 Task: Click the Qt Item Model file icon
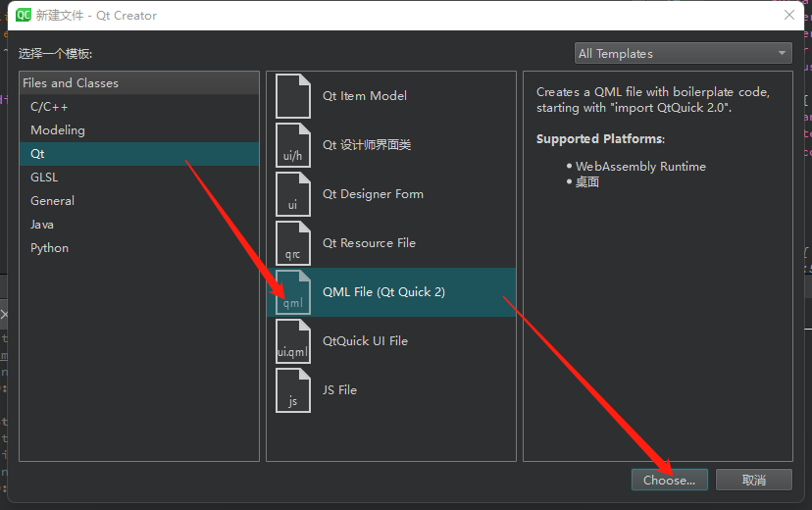(x=293, y=96)
